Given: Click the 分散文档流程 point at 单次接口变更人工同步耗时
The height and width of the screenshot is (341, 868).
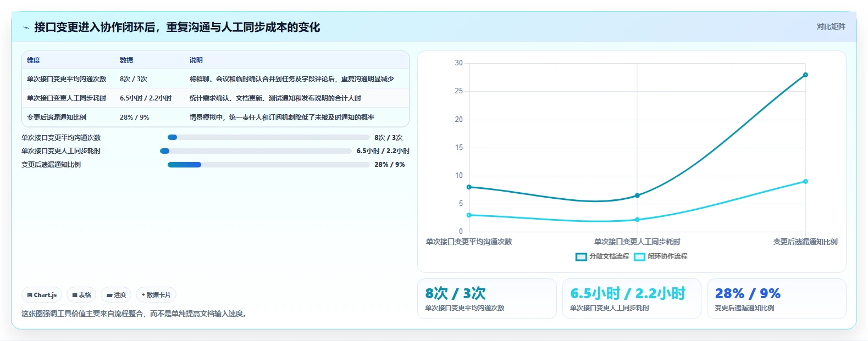Looking at the screenshot, I should 637,195.
